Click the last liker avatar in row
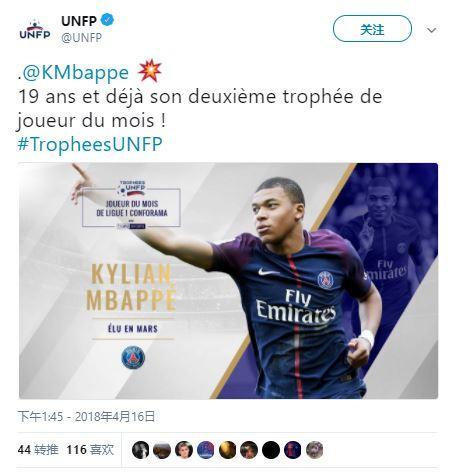Screen dimensions: 464x475 click(x=315, y=450)
